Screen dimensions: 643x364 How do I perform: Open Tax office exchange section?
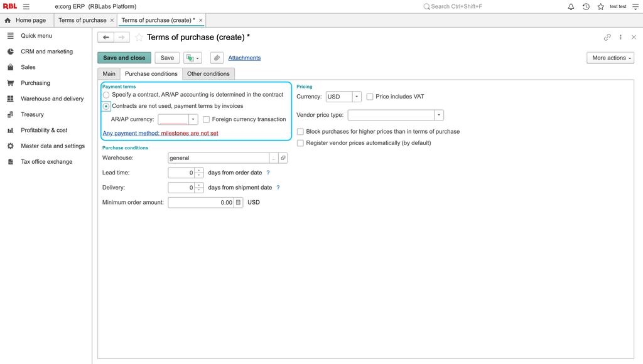46,161
